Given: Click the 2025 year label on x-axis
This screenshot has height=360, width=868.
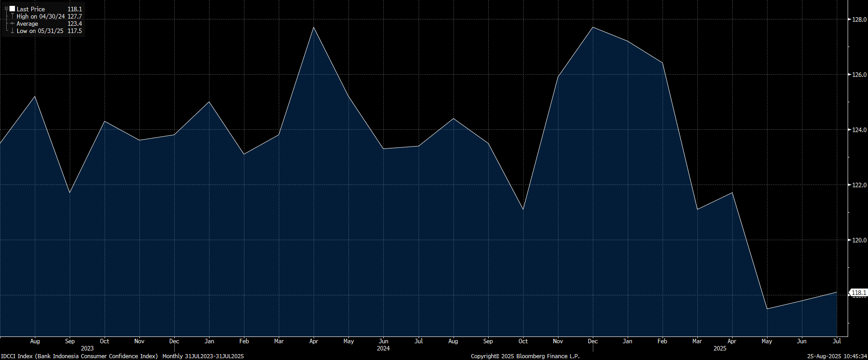Looking at the screenshot, I should (x=720, y=348).
